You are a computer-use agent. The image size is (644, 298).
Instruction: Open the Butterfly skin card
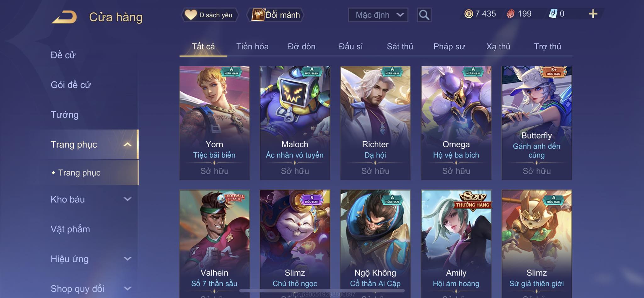tap(536, 123)
